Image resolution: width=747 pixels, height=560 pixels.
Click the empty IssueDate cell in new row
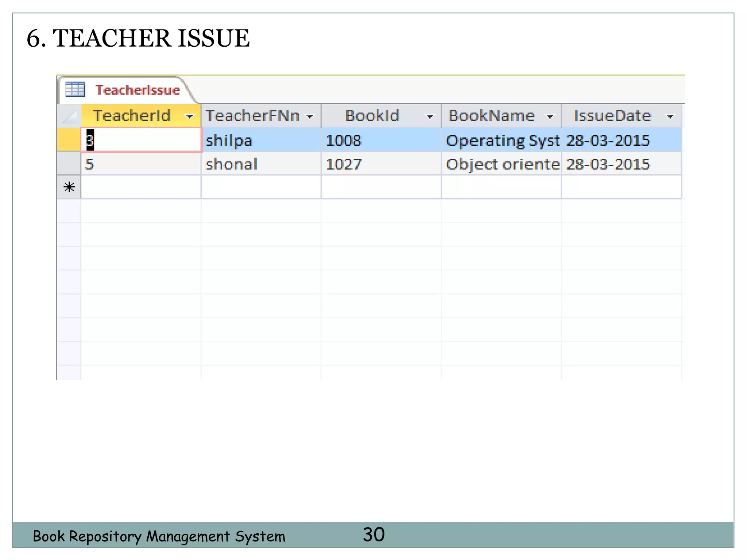622,187
